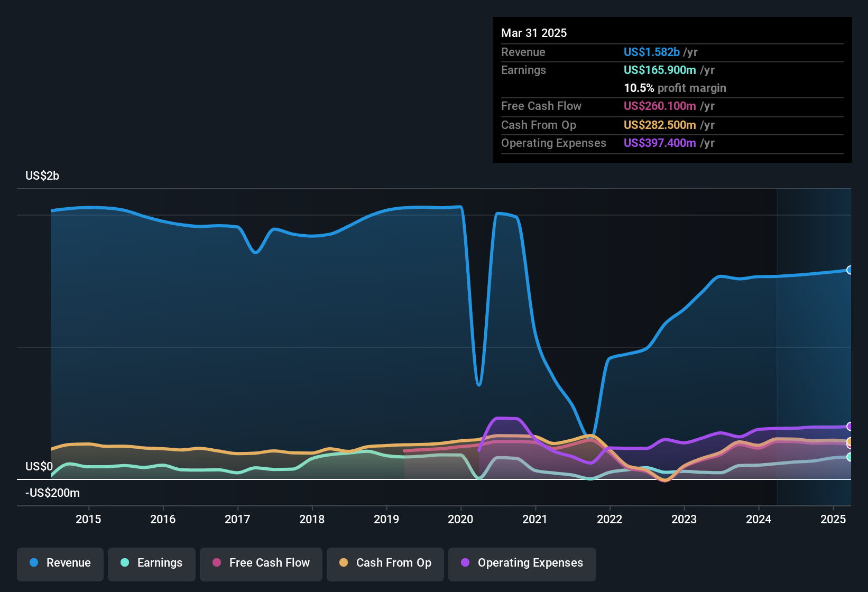868x592 pixels.
Task: Click the Earnings endpoint marker at chart edge
Action: tap(850, 458)
